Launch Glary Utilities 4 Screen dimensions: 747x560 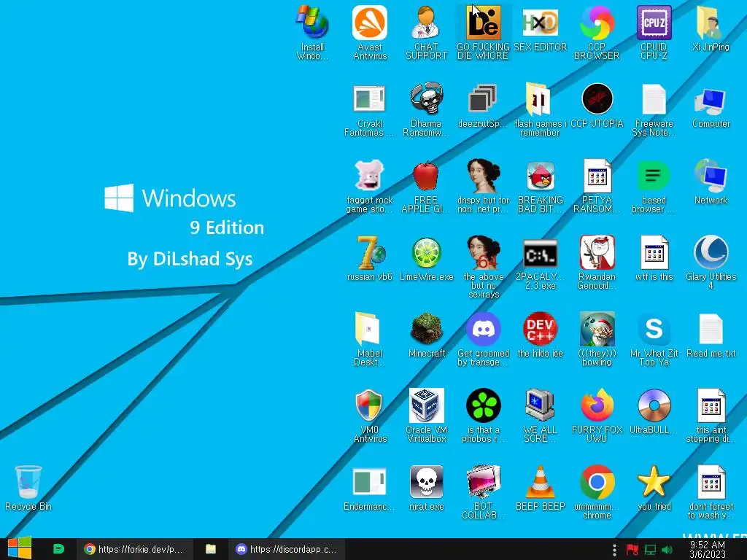pos(711,262)
